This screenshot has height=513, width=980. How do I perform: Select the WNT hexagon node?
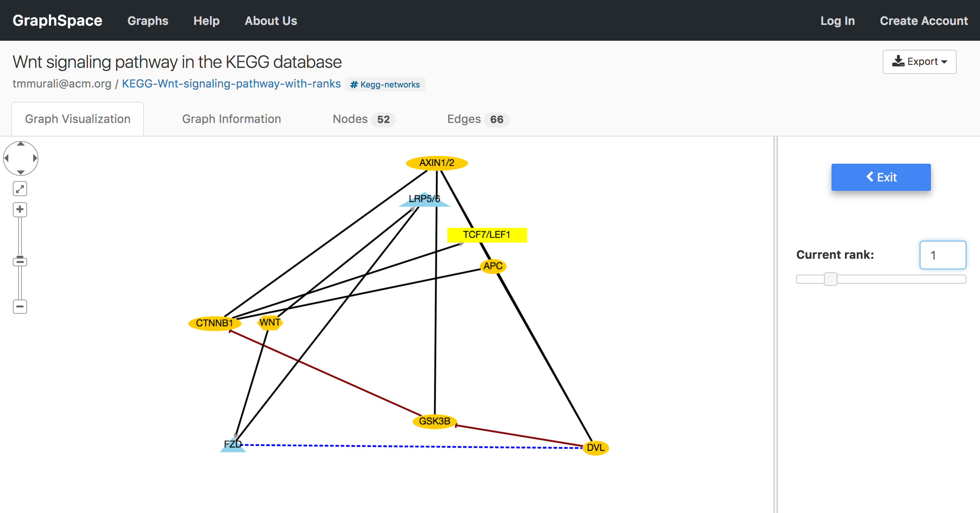point(270,323)
